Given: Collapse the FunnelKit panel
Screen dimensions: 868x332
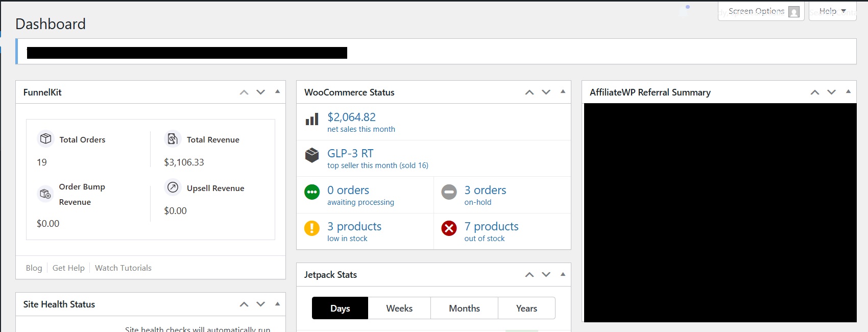Looking at the screenshot, I should 277,92.
